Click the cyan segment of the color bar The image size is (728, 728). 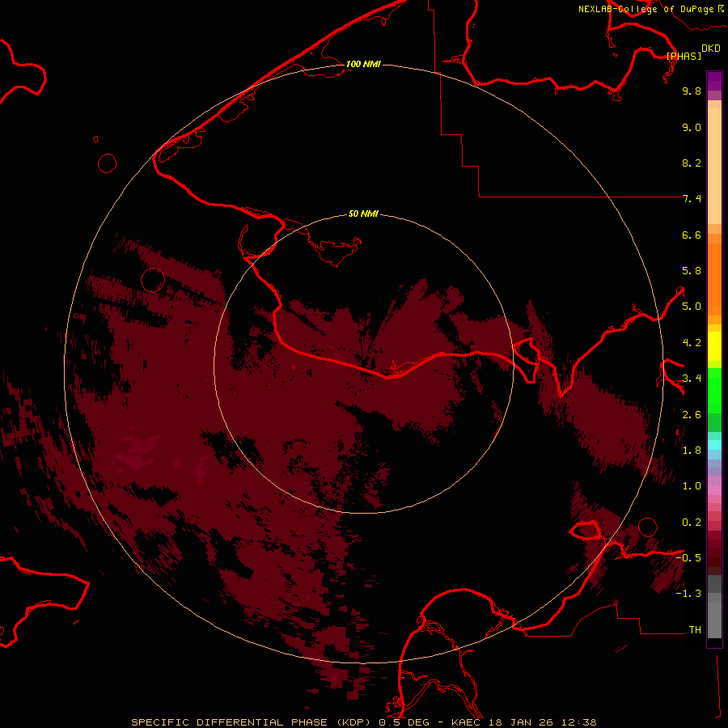point(714,445)
